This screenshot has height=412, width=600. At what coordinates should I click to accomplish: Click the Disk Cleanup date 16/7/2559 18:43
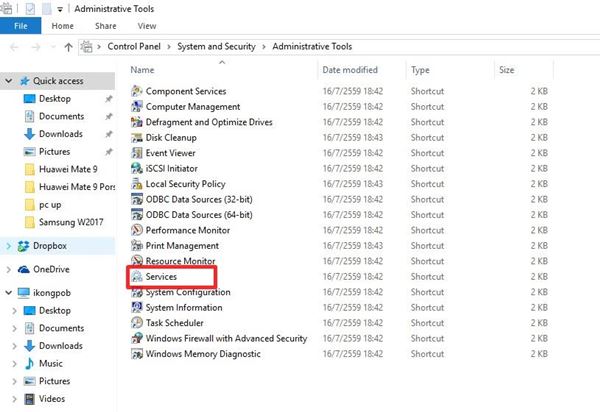(x=352, y=138)
